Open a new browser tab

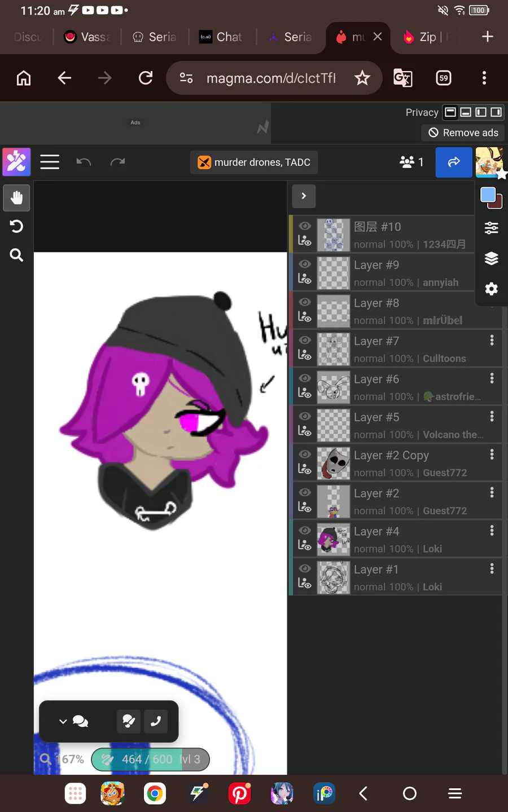(x=488, y=37)
